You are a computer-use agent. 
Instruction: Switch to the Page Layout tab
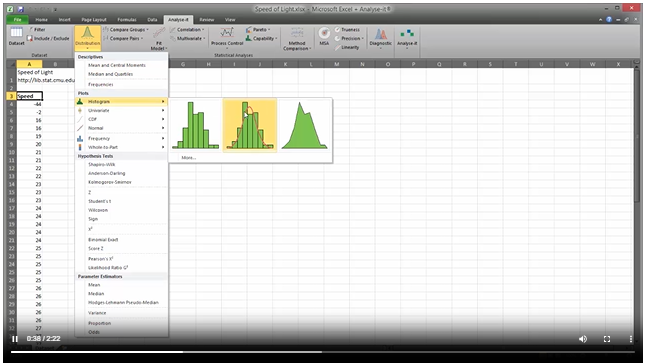94,19
